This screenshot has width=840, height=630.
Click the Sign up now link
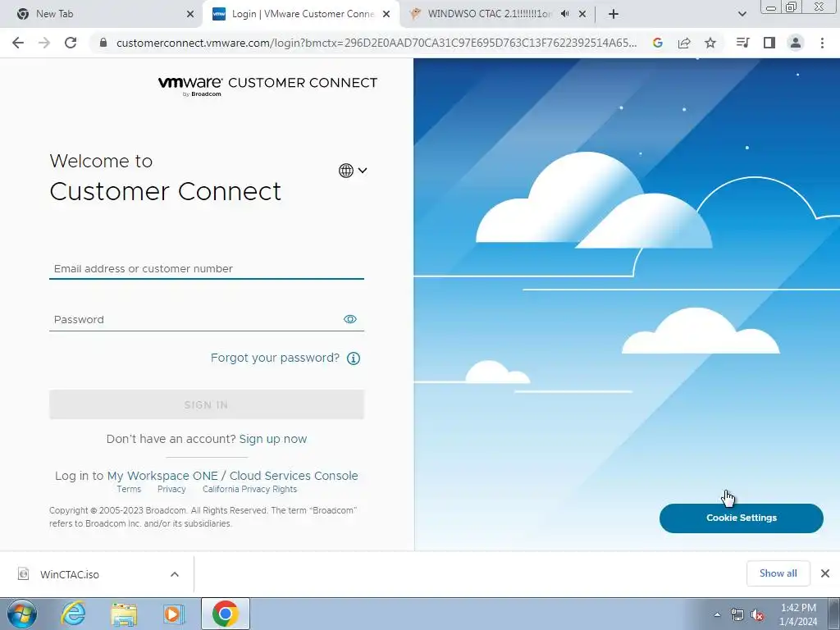273,440
